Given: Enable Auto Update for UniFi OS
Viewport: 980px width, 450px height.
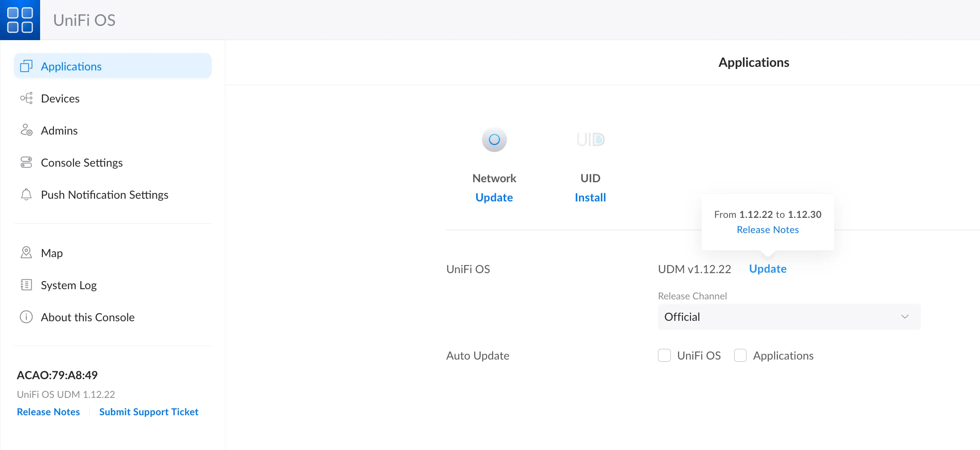Looking at the screenshot, I should coord(665,356).
